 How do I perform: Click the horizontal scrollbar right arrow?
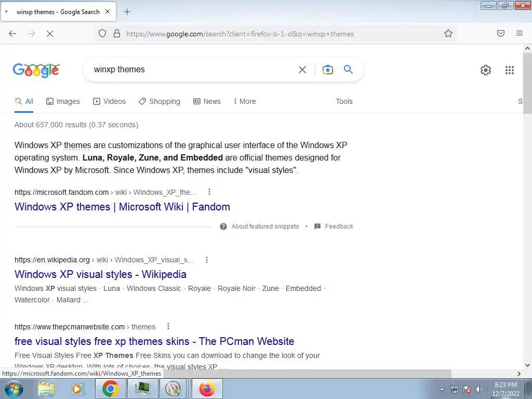519,374
